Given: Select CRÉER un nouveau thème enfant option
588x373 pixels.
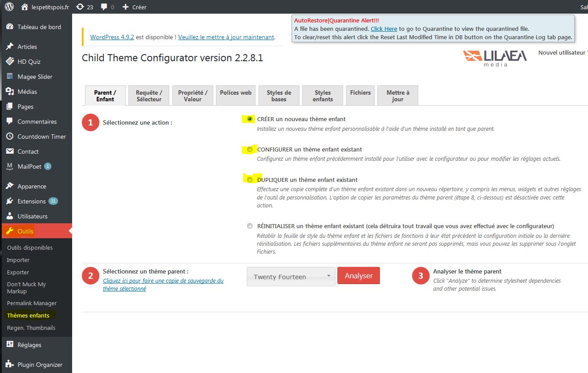Looking at the screenshot, I should click(250, 119).
